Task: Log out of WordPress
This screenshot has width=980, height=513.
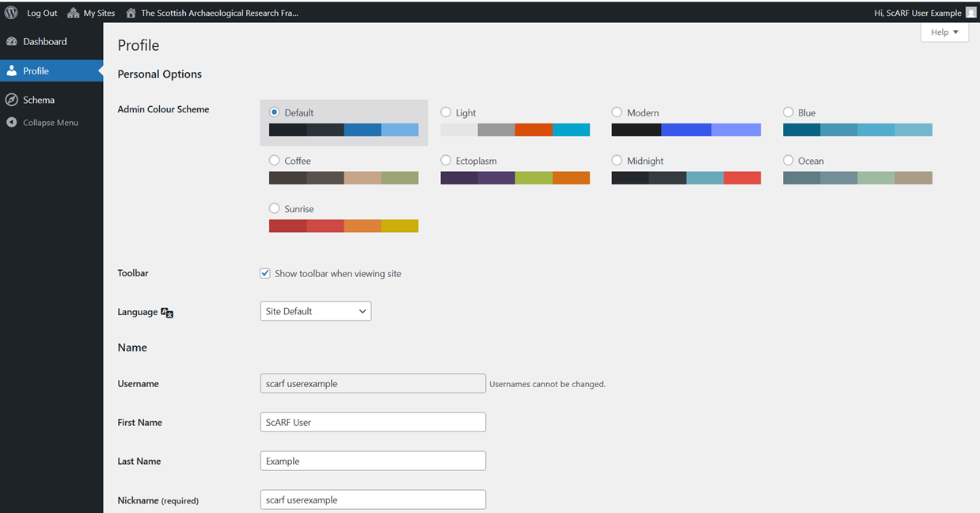Action: 42,12
